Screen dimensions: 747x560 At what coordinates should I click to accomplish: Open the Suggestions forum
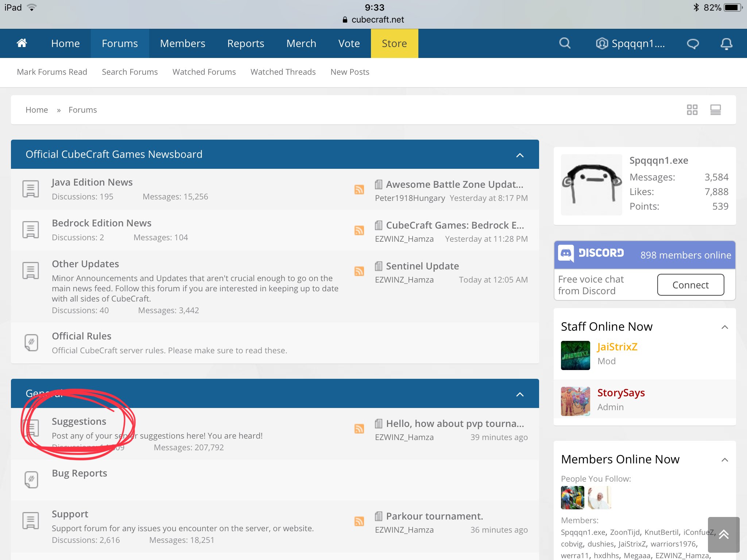[x=79, y=421]
